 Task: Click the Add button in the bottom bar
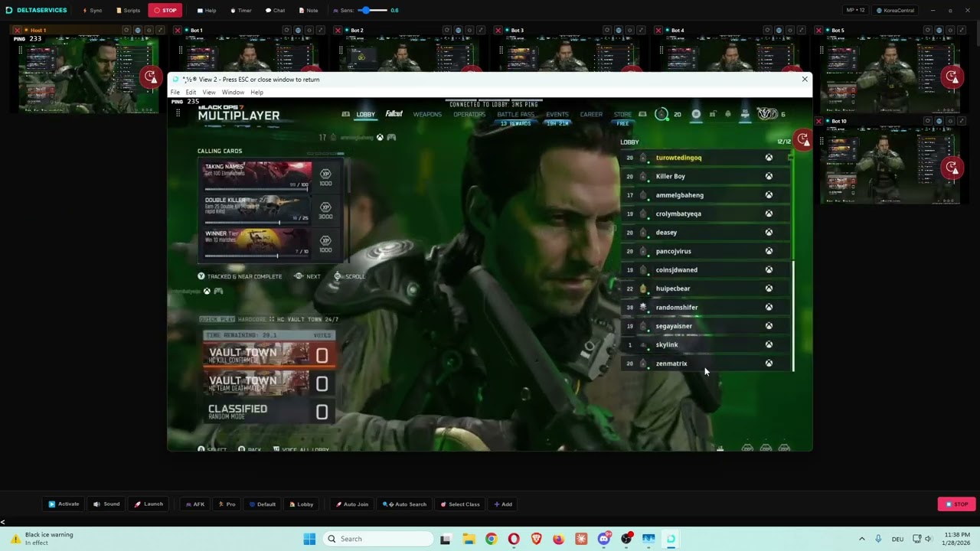tap(503, 504)
